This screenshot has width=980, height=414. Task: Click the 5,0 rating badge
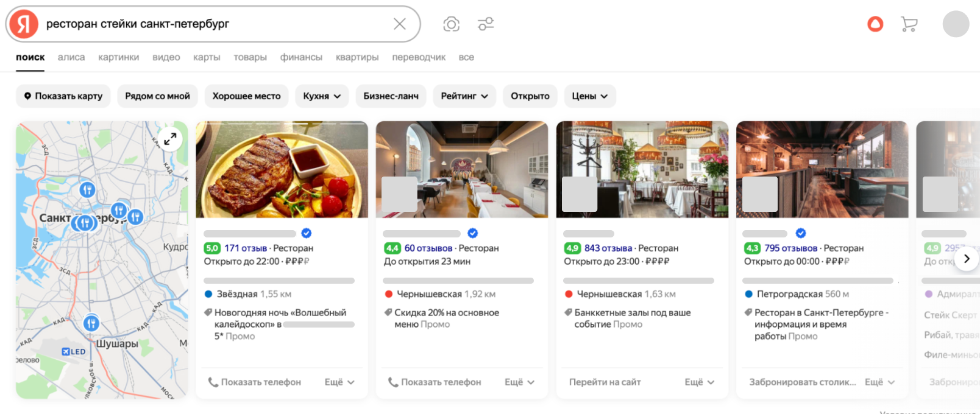[x=212, y=248]
